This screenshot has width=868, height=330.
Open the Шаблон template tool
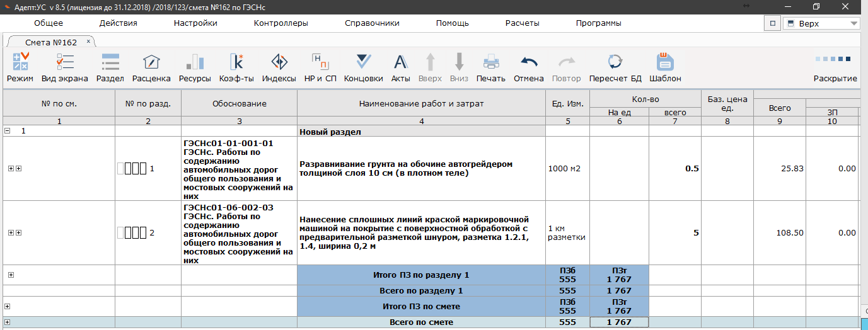pyautogui.click(x=665, y=62)
